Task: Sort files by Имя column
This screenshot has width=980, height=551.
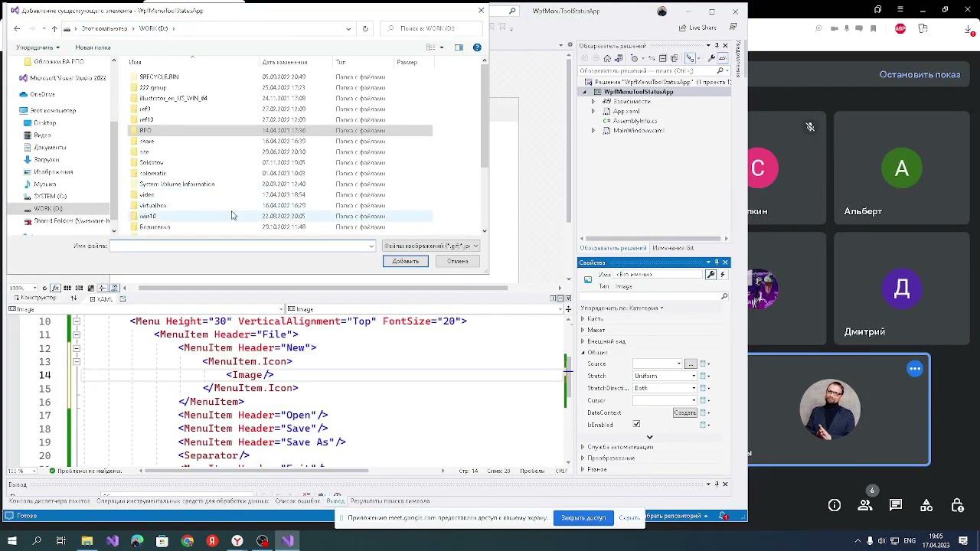Action: [135, 62]
